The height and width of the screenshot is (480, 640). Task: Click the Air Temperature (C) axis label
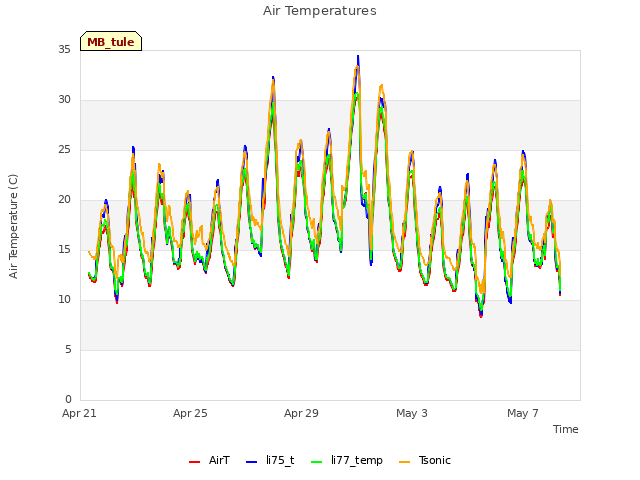pyautogui.click(x=13, y=227)
